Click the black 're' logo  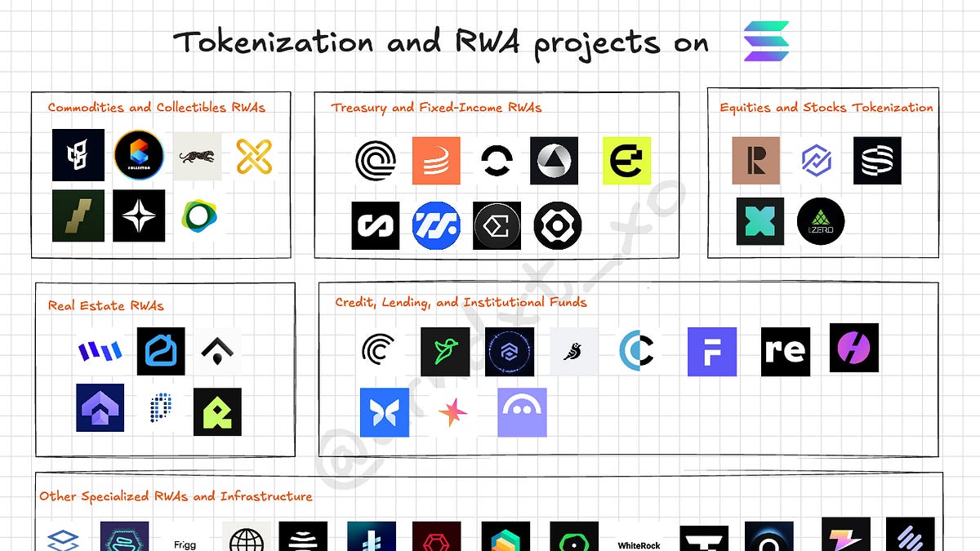[x=785, y=352]
